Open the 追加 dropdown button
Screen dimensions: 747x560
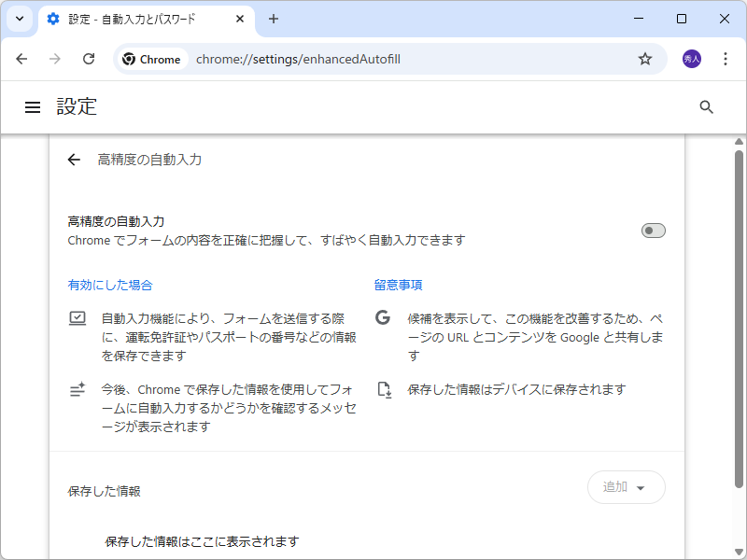tap(626, 487)
